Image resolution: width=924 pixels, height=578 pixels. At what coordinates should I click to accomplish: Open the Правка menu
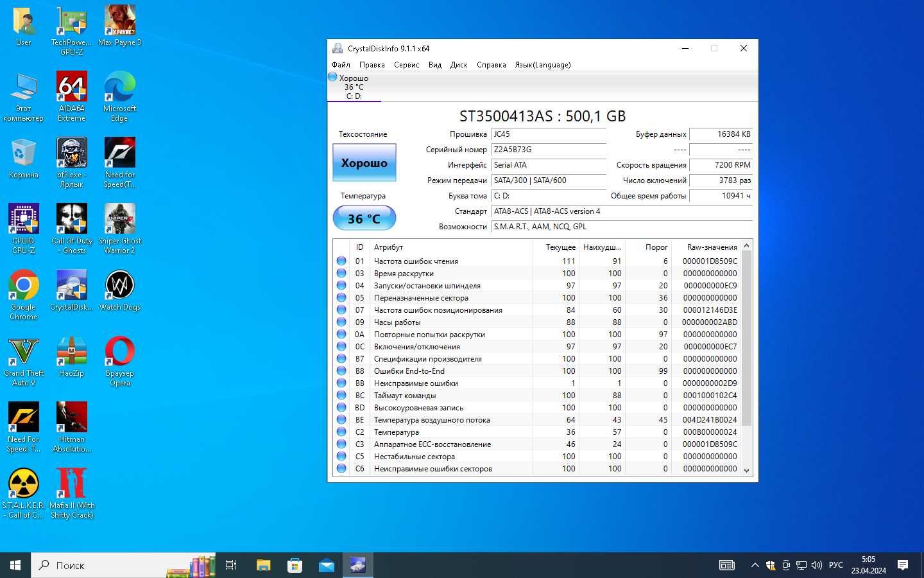372,65
